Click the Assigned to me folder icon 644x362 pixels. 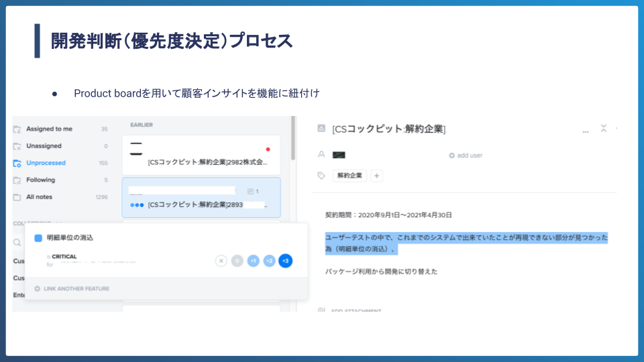tap(17, 129)
